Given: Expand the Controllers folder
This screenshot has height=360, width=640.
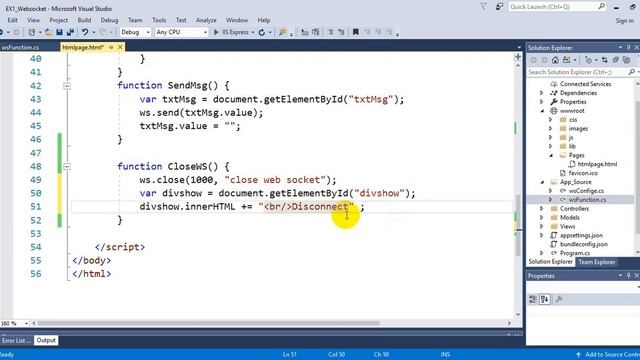Looking at the screenshot, I should click(x=542, y=209).
